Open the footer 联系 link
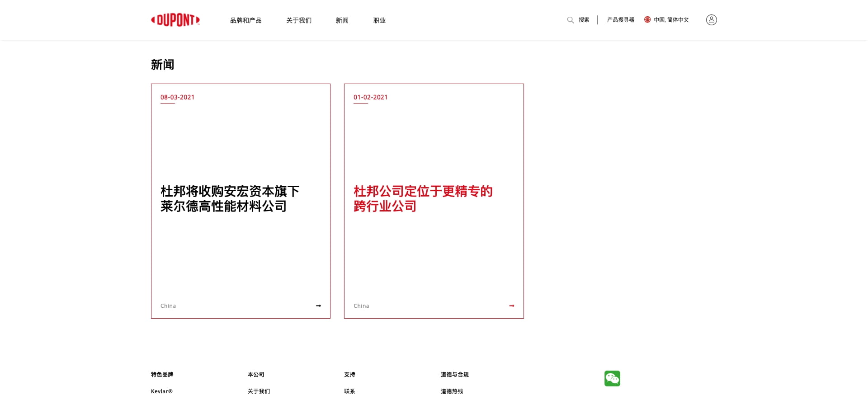This screenshot has height=395, width=868. click(x=349, y=391)
